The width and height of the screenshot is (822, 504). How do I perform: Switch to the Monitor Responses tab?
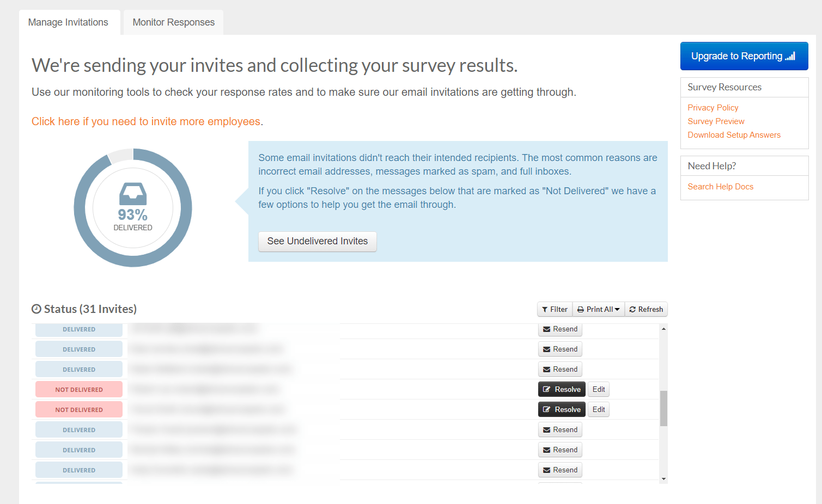tap(173, 22)
